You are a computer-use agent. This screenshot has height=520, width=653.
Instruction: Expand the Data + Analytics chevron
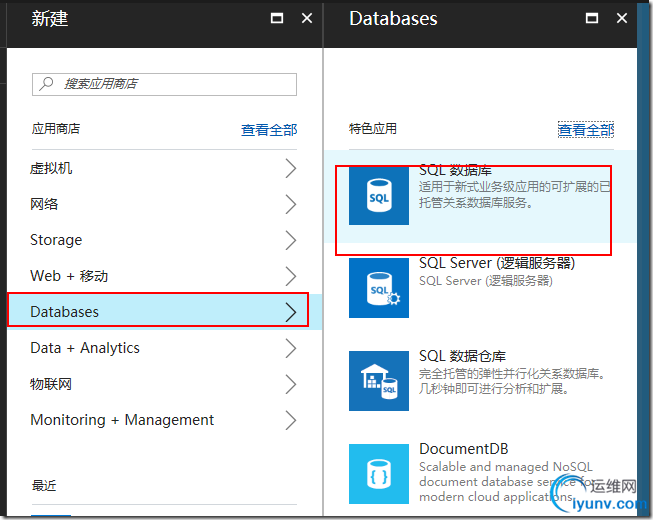click(291, 348)
